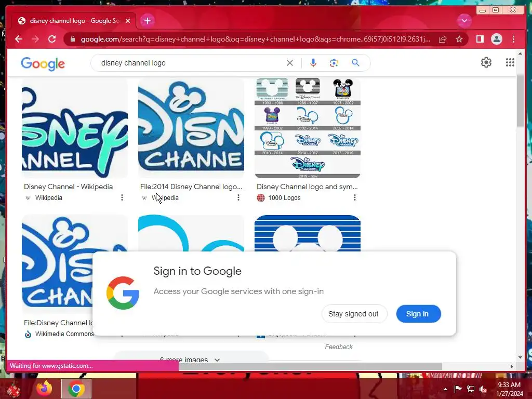The width and height of the screenshot is (532, 399).
Task: Open Chrome side panel
Action: [480, 39]
